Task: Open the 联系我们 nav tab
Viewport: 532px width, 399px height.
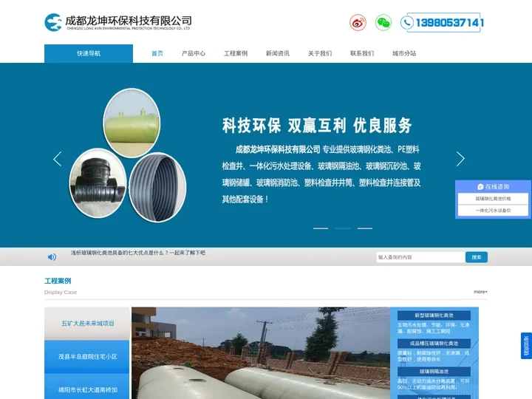Action: [362, 53]
